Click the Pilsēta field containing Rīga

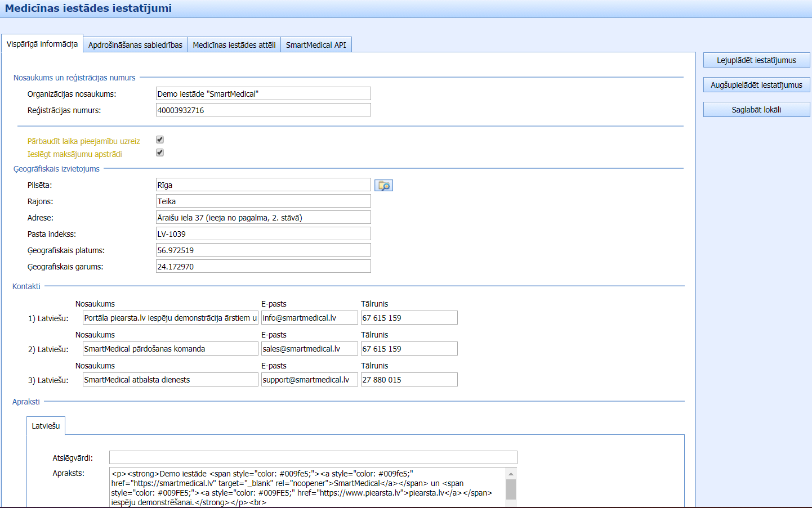[263, 185]
